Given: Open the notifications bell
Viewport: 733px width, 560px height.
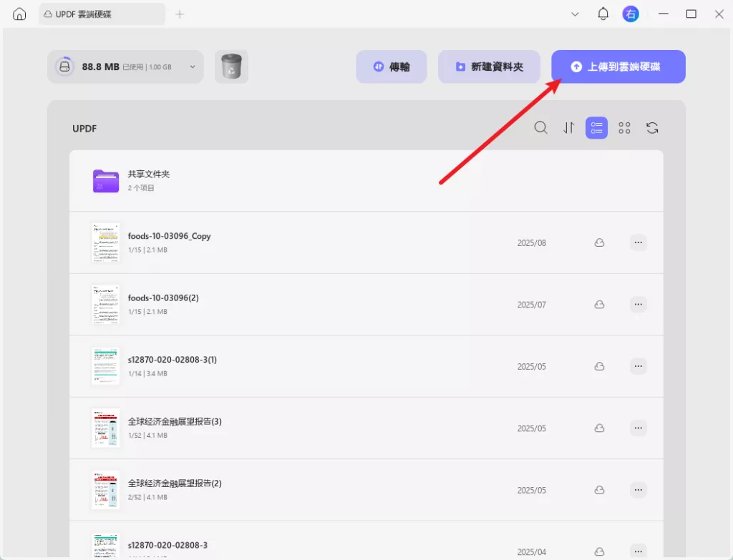Looking at the screenshot, I should coord(603,14).
